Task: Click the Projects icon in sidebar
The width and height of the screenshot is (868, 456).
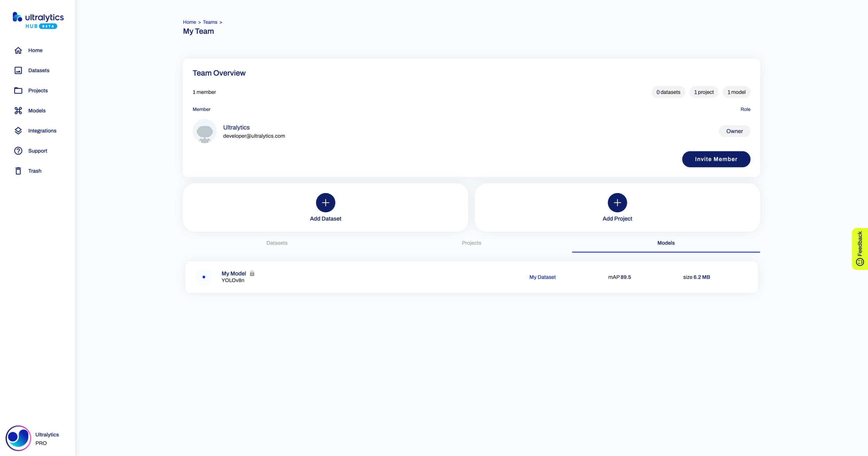Action: point(18,90)
